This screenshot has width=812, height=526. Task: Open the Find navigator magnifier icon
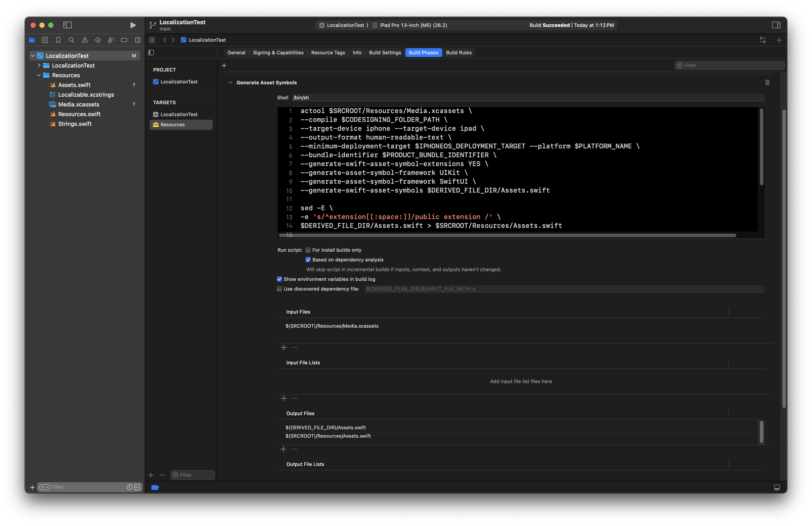point(71,40)
